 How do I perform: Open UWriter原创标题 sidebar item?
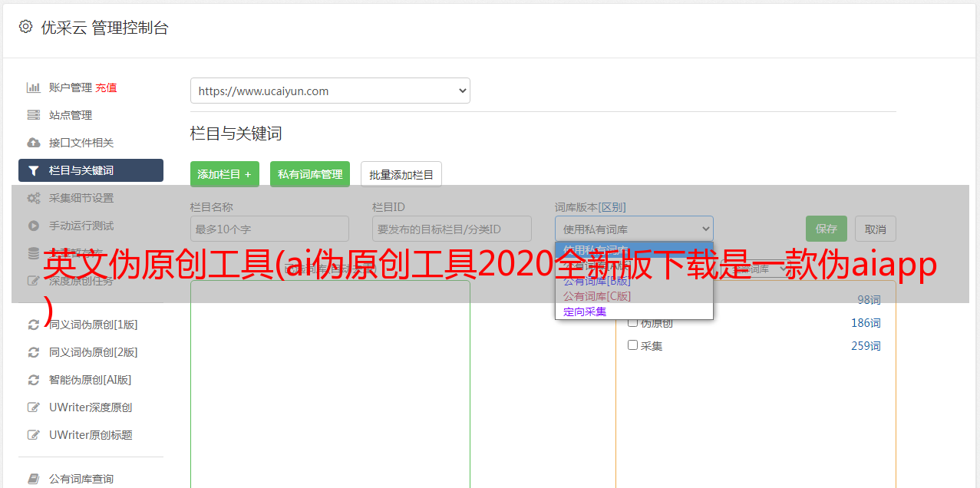tap(91, 435)
